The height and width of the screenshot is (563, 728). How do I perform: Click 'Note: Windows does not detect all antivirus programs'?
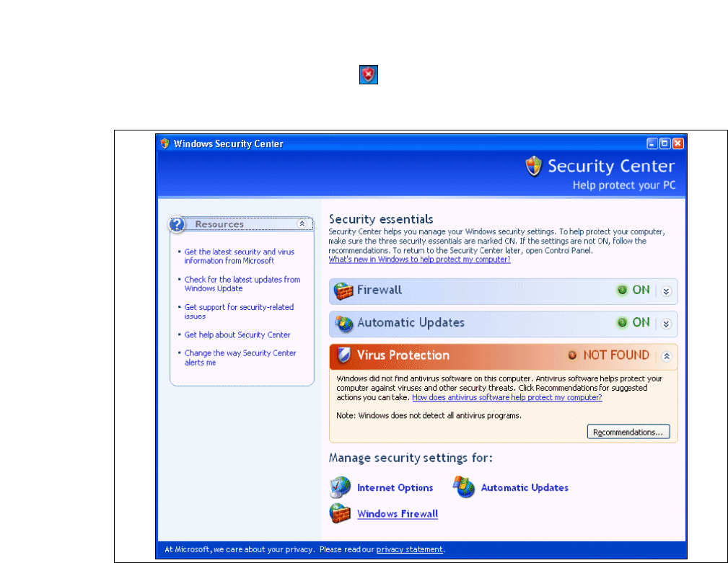tap(429, 415)
